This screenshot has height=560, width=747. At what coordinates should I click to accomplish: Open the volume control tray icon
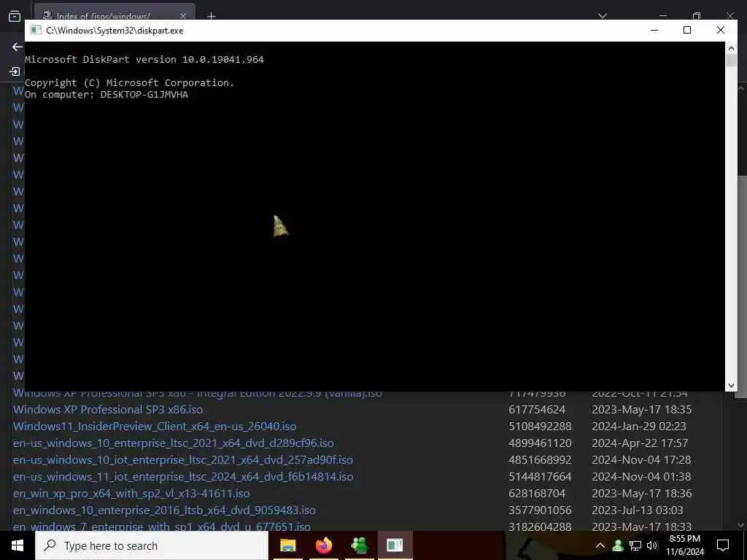tap(652, 545)
